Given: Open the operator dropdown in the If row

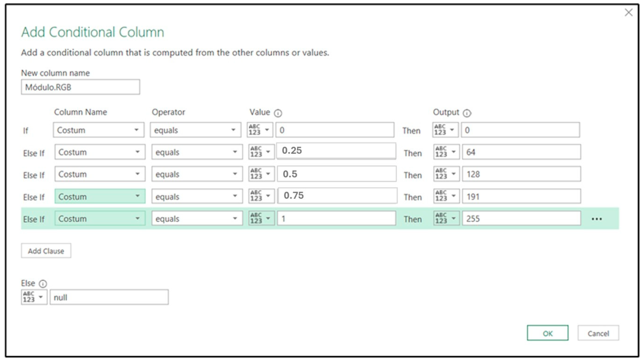Looking at the screenshot, I should 196,130.
